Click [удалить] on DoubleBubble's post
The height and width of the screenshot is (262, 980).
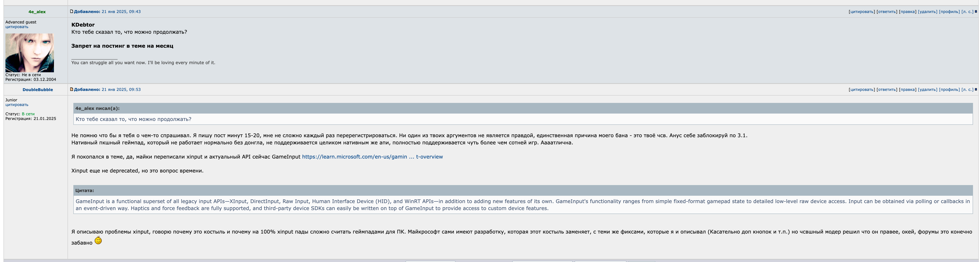927,90
